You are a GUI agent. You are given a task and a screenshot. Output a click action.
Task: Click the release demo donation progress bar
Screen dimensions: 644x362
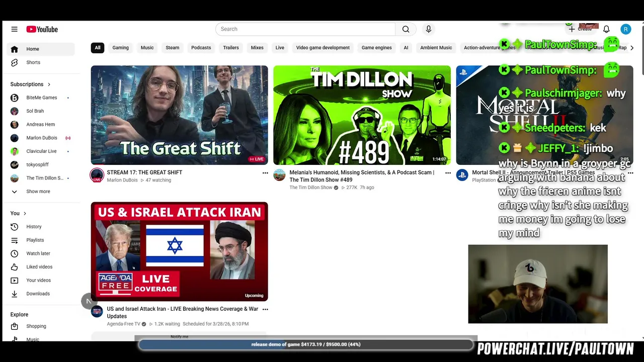coord(306,344)
